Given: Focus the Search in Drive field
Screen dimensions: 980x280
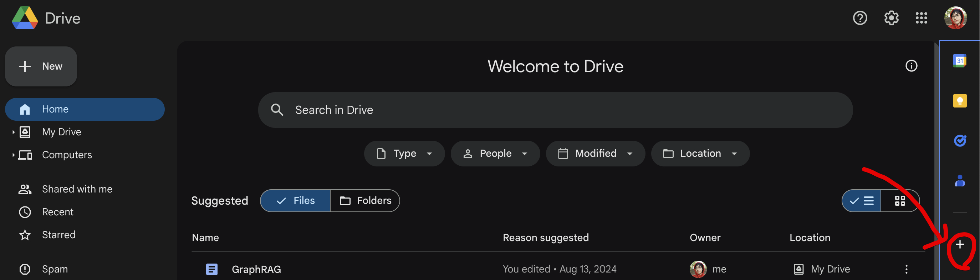Looking at the screenshot, I should (555, 110).
